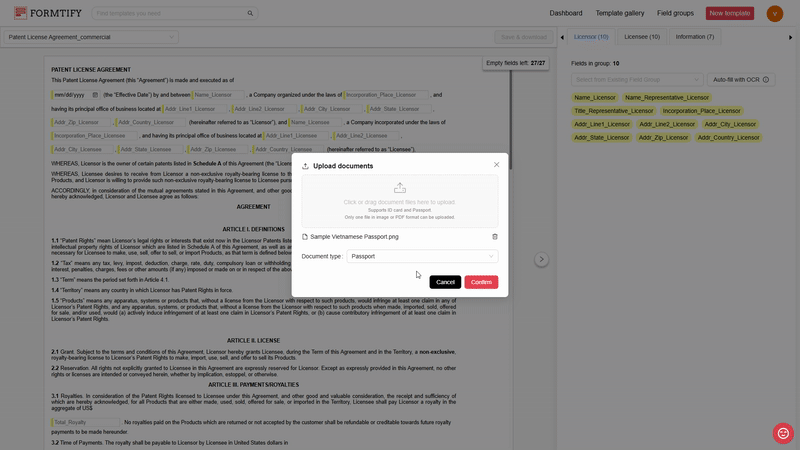Screen dimensions: 800x450
Task: Collapse the side panel with the arrow
Action: point(541,259)
